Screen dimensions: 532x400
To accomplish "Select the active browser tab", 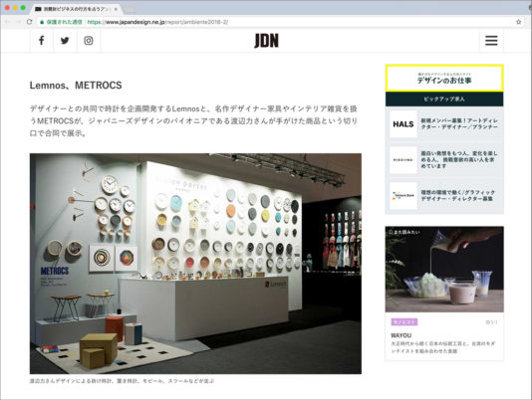I will (77, 9).
